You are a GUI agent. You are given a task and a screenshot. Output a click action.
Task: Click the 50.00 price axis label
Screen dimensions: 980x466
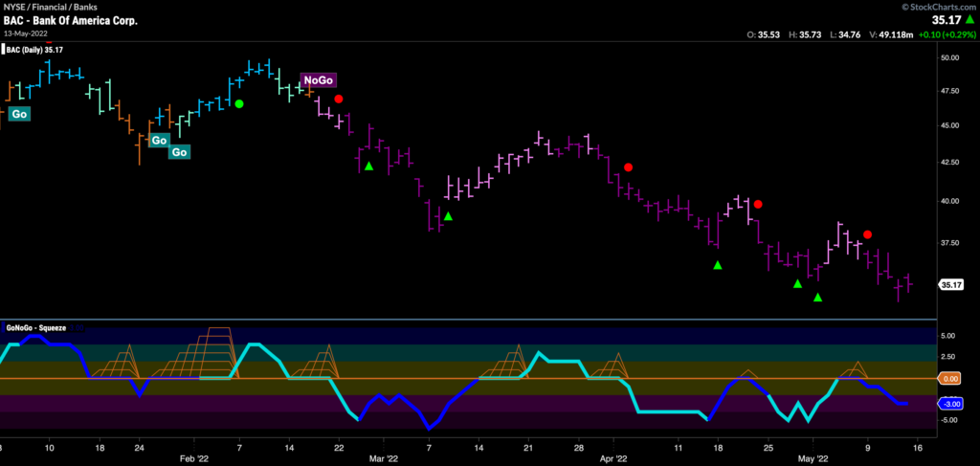(x=949, y=58)
